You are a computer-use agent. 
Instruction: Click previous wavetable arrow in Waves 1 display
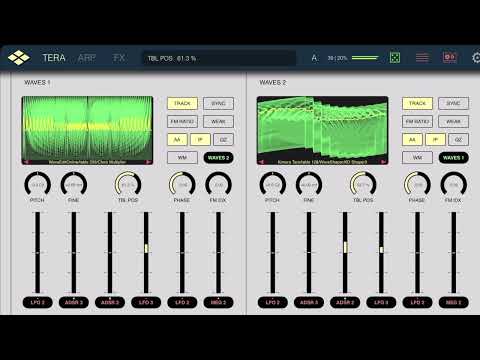pos(26,162)
